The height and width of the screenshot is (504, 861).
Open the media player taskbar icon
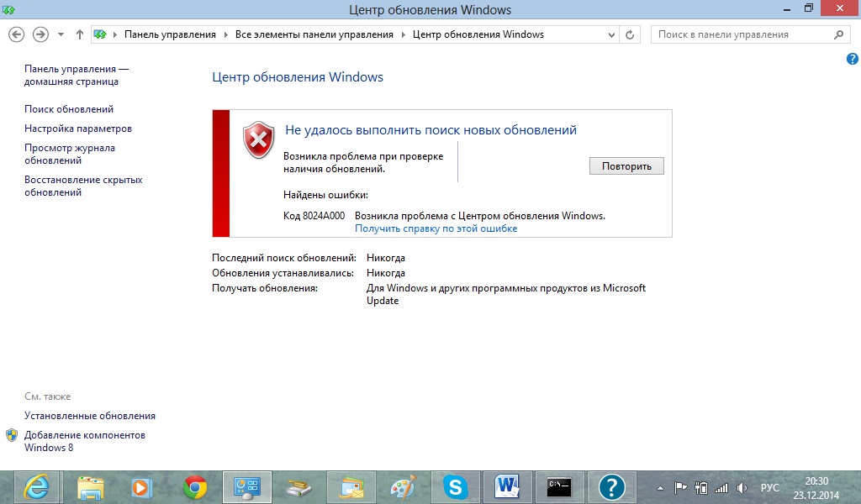pyautogui.click(x=141, y=487)
